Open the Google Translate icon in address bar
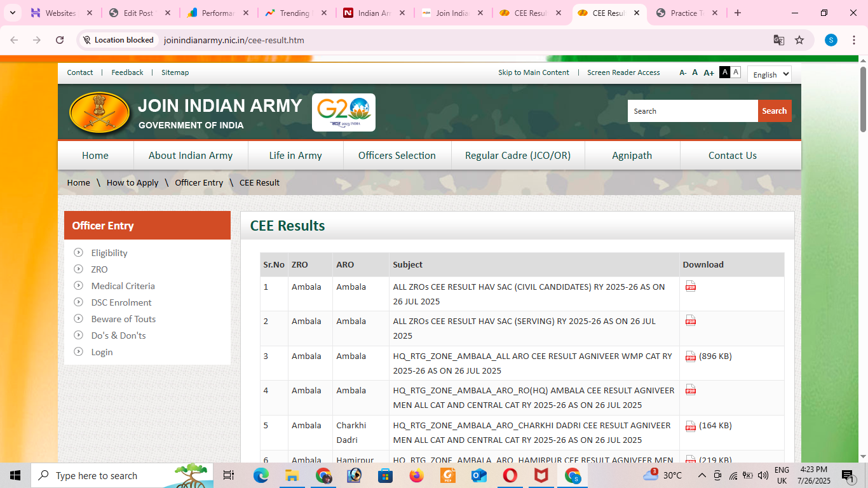 pyautogui.click(x=778, y=40)
